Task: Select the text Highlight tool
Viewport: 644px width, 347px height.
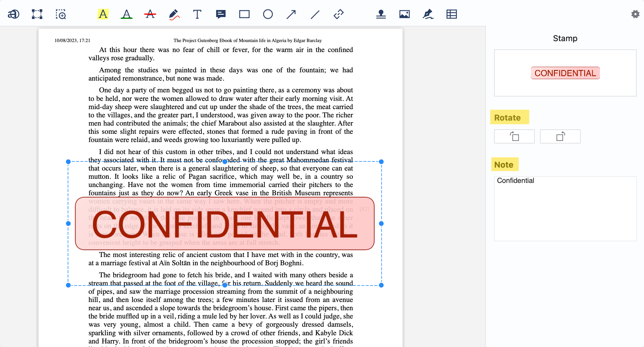Action: [103, 14]
